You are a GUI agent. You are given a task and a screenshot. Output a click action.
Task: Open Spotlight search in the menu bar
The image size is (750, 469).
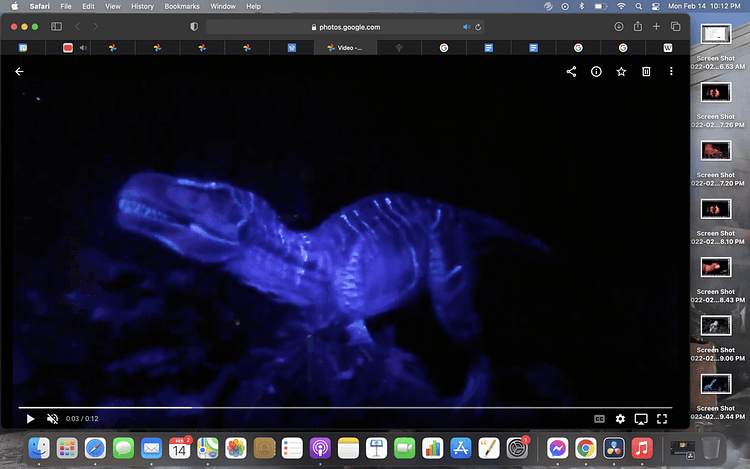point(639,6)
